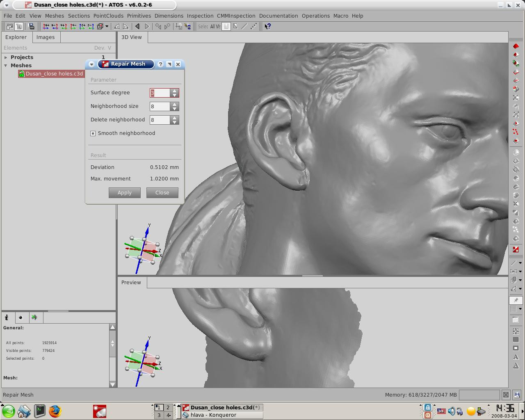Click the X+ view direction icon
Screen dimensions: 525x420
click(46, 26)
